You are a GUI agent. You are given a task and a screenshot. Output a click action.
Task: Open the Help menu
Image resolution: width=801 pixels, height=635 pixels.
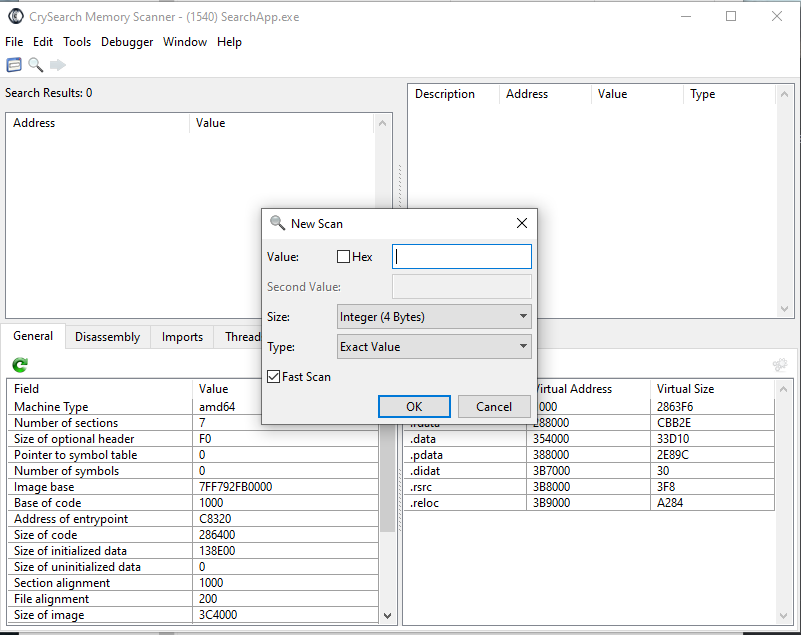pyautogui.click(x=229, y=42)
